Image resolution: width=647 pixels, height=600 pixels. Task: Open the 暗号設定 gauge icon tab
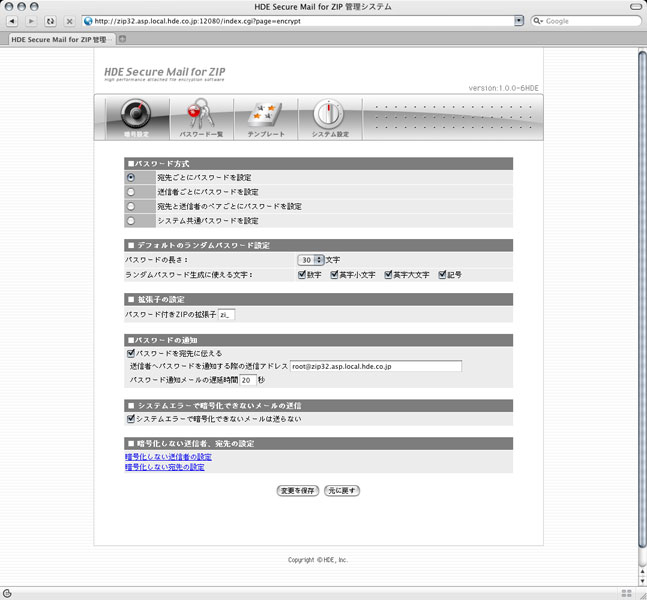click(x=137, y=118)
